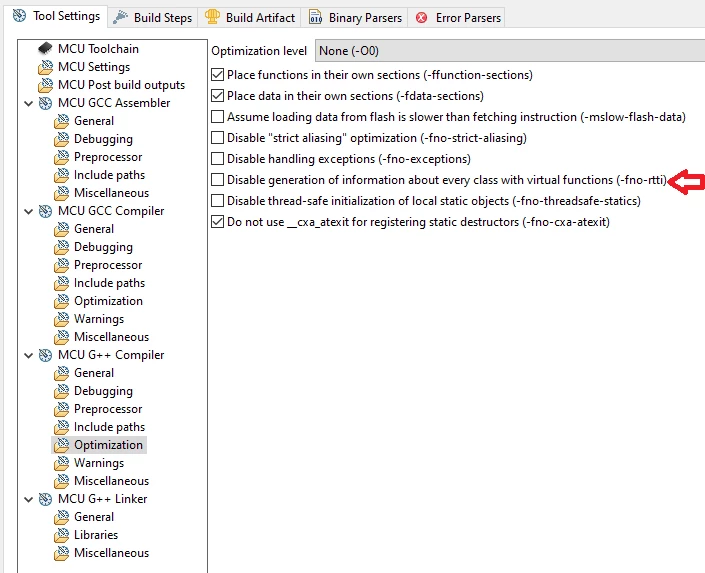Click the General icon under G++ Linker
705x573 pixels.
61,517
